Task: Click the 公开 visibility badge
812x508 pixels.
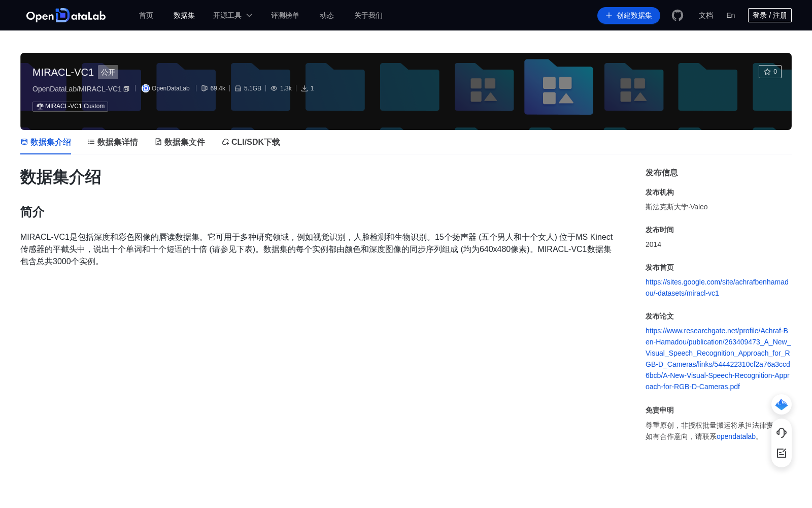Action: pyautogui.click(x=108, y=72)
